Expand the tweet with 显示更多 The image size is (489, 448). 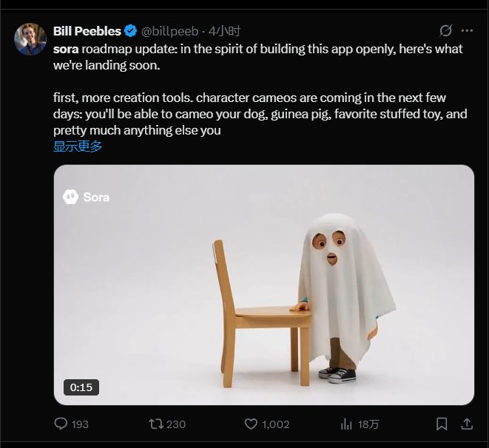pyautogui.click(x=78, y=146)
